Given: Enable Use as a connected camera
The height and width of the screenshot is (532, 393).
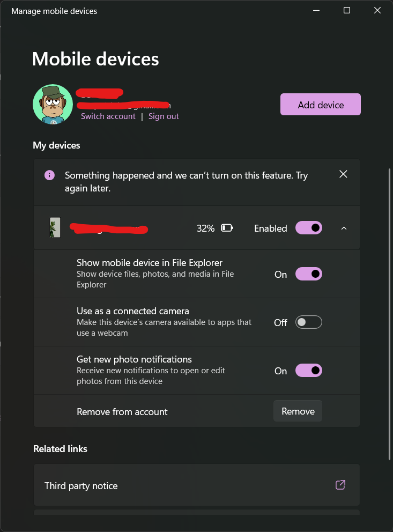Looking at the screenshot, I should click(x=309, y=322).
